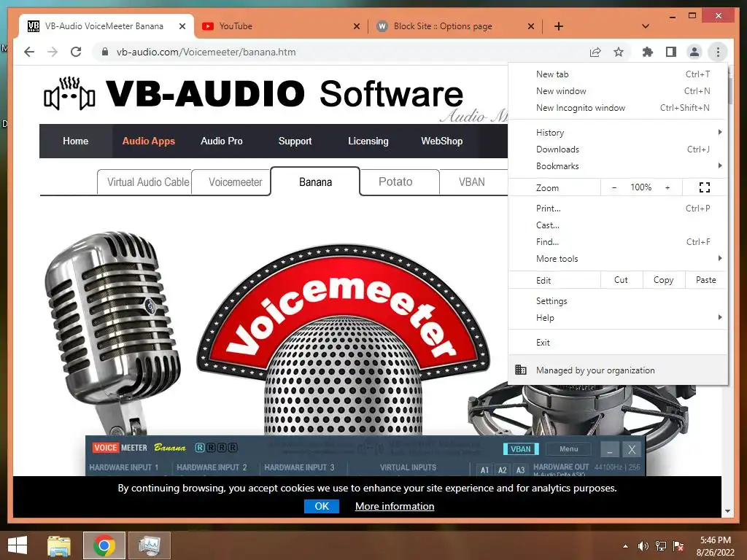Enter fullscreen via the zoom row icon
Image resolution: width=747 pixels, height=560 pixels.
(x=705, y=187)
